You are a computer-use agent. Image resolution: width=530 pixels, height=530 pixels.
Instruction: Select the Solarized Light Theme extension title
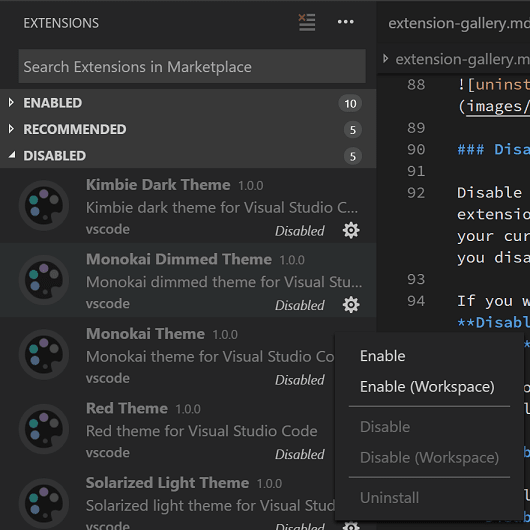(167, 483)
